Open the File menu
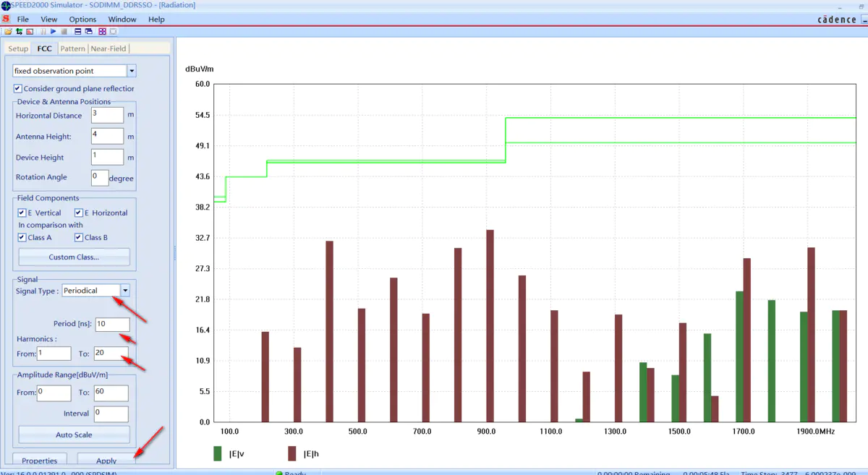 (x=23, y=20)
